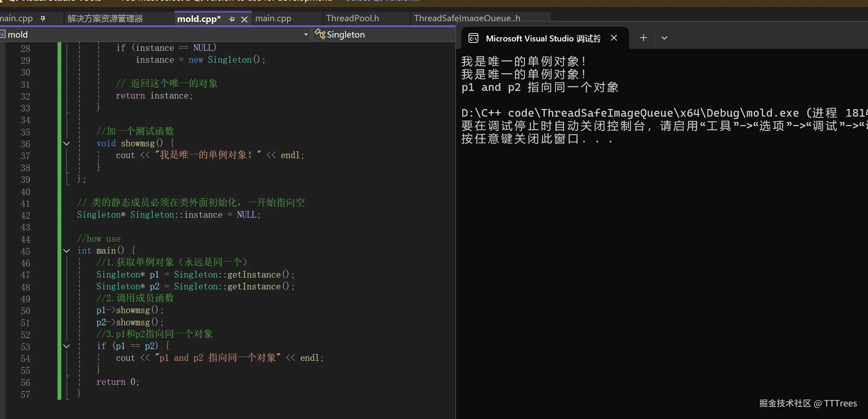Screen dimensions: 868x419
Task: Pin the mold.cpp tab
Action: [232, 19]
